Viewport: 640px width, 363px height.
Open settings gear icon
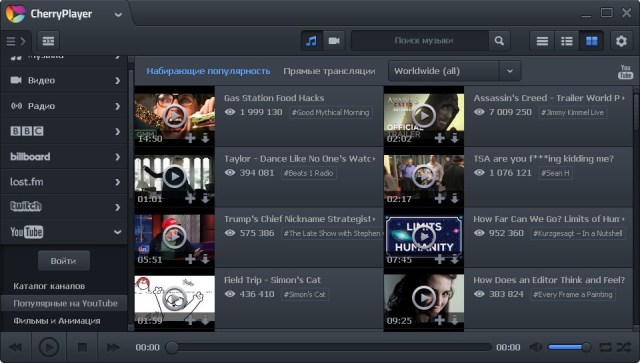coord(621,41)
